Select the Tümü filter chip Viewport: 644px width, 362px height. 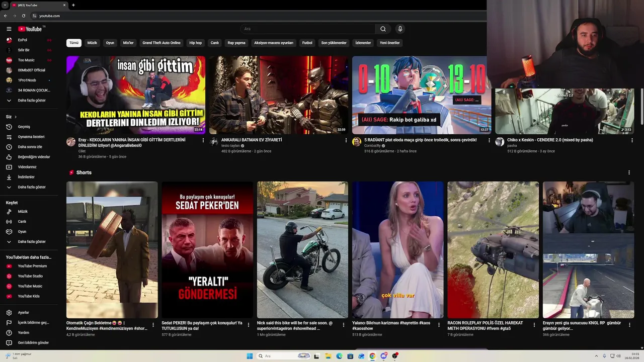pos(74,43)
